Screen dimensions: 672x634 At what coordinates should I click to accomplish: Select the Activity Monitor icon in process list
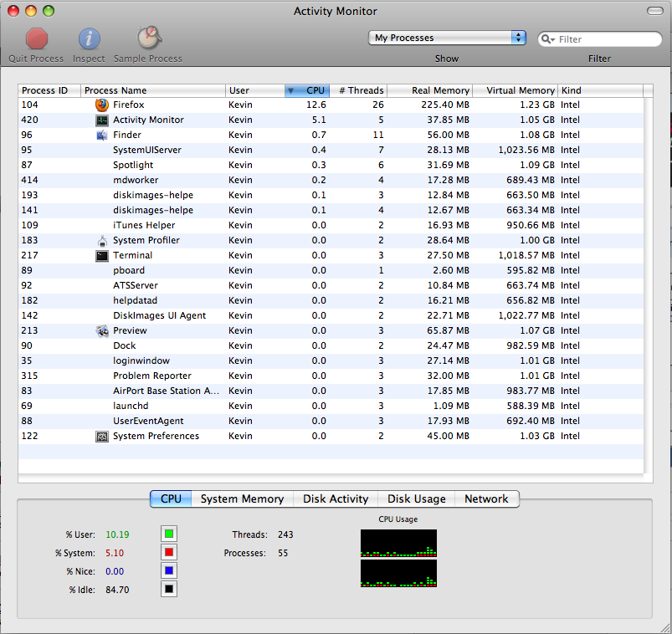pyautogui.click(x=102, y=120)
